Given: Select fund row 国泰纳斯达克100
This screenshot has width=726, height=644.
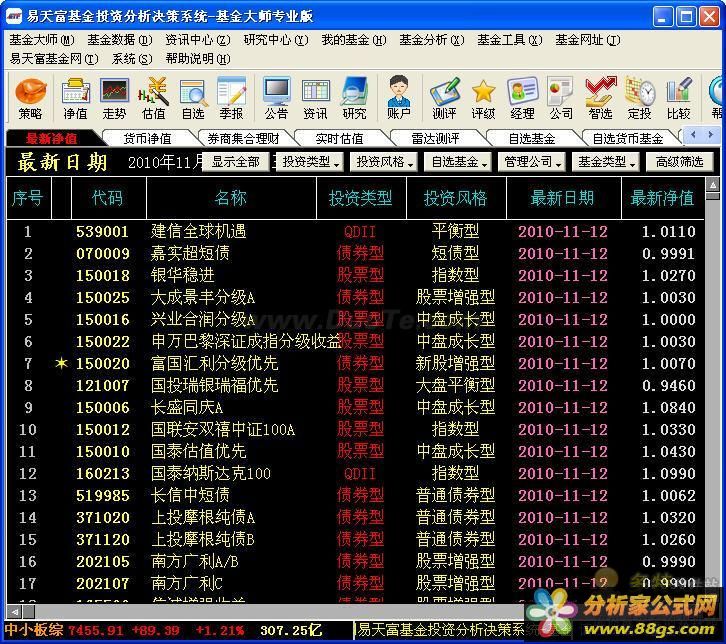Looking at the screenshot, I should click(355, 473).
